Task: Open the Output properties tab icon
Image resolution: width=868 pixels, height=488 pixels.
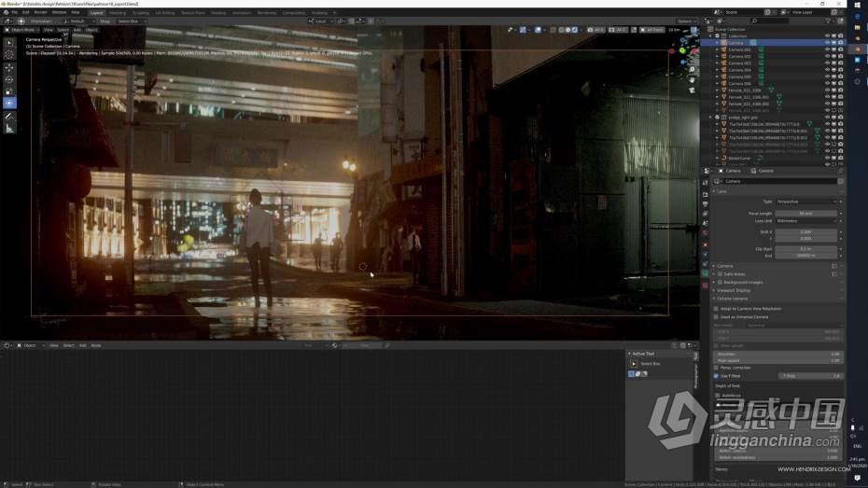Action: click(x=706, y=204)
